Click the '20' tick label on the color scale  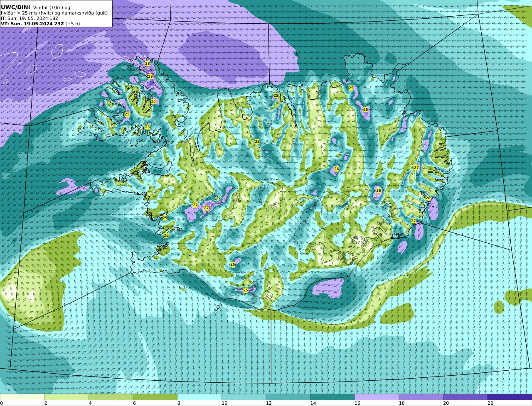(446, 403)
